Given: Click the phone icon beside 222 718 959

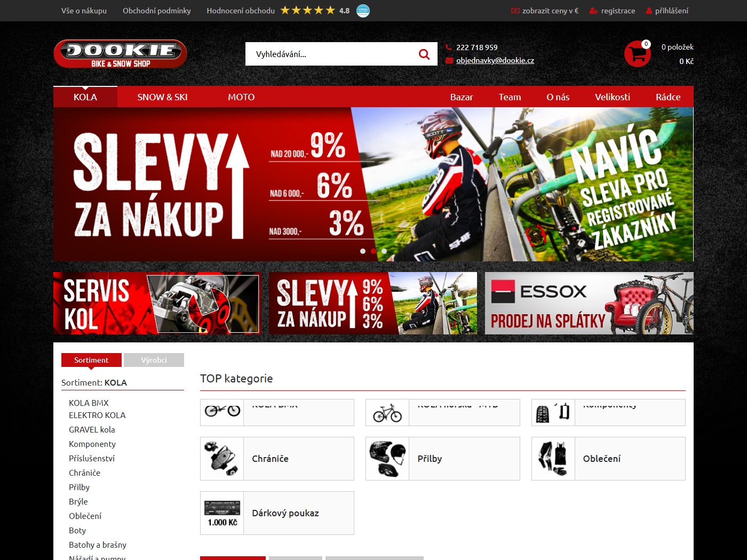Looking at the screenshot, I should (449, 47).
